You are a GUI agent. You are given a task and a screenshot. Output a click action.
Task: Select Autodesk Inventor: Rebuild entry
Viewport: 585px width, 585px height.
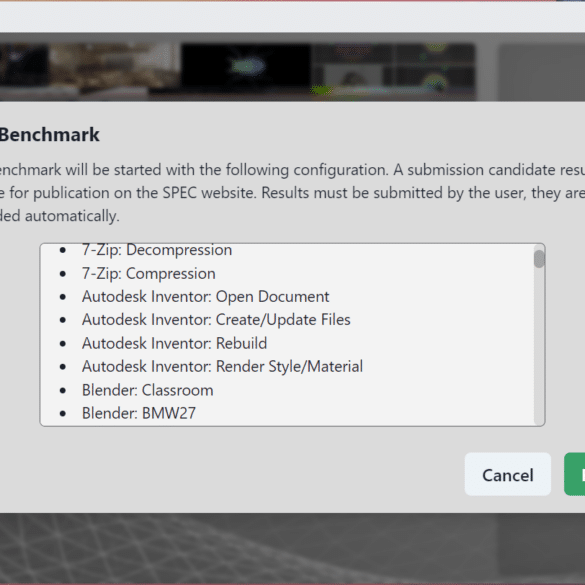pos(174,343)
